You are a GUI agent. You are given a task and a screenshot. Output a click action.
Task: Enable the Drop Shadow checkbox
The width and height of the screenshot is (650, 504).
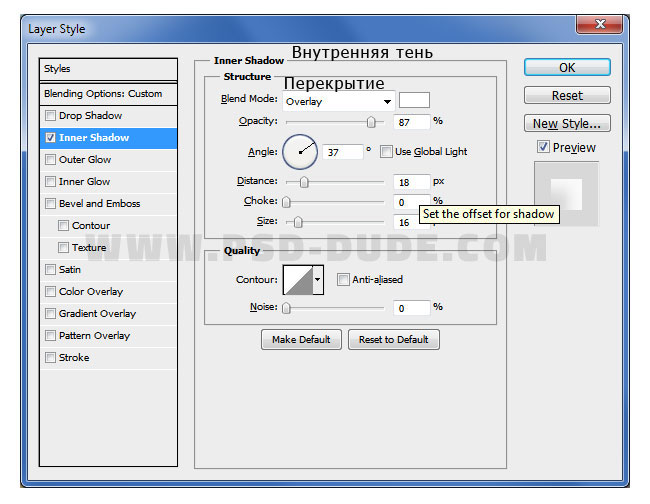point(50,115)
